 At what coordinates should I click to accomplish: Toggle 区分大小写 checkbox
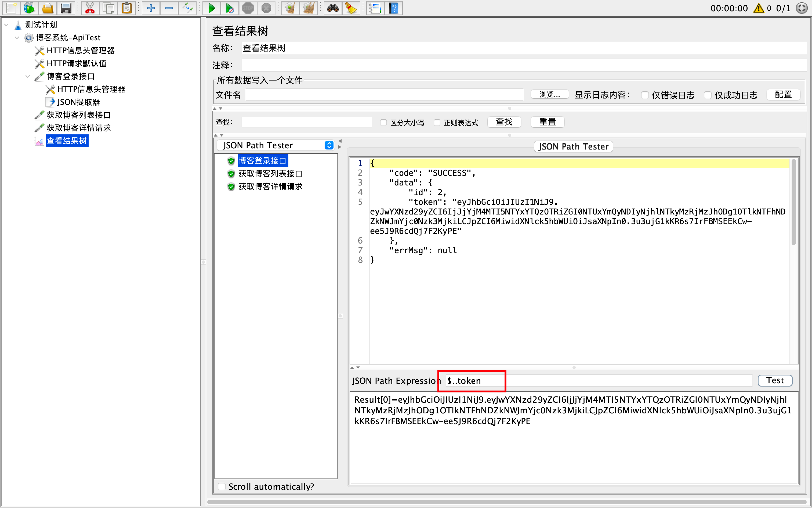point(383,123)
